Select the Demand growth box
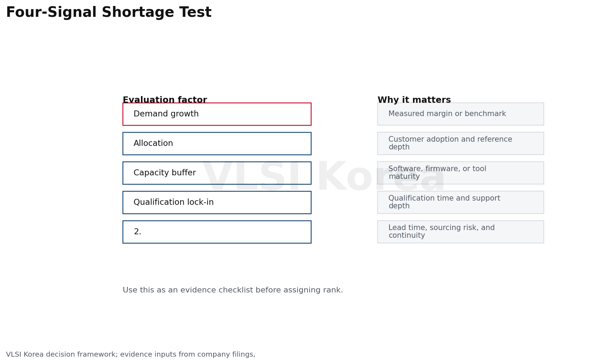The height and width of the screenshot is (364, 616). coord(217,114)
